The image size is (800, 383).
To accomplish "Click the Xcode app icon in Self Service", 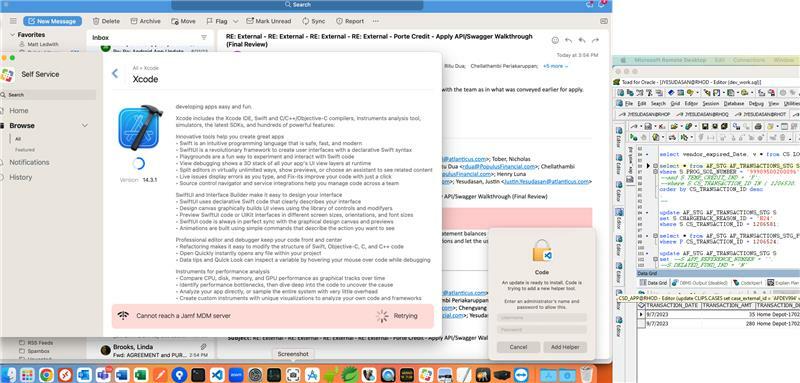I will [140, 127].
